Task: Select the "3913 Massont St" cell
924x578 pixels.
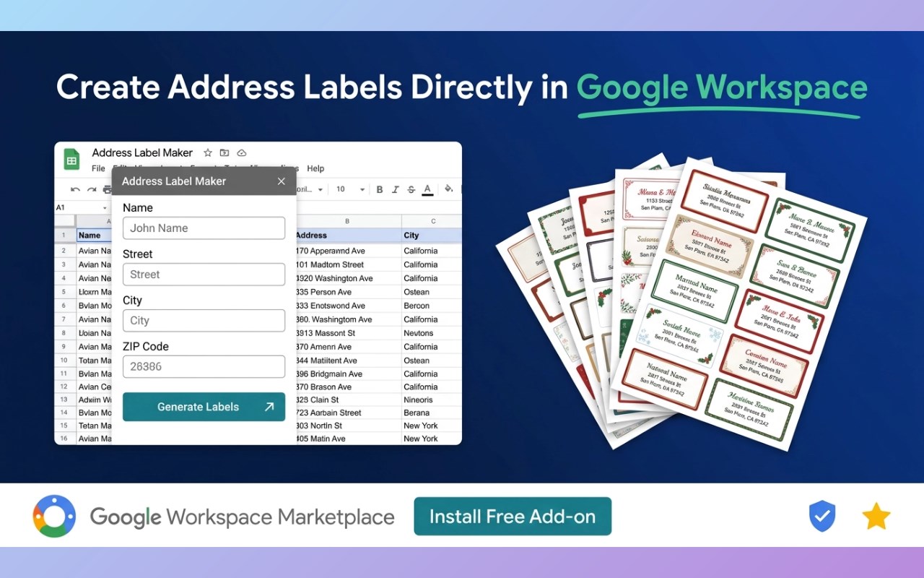Action: pos(348,333)
